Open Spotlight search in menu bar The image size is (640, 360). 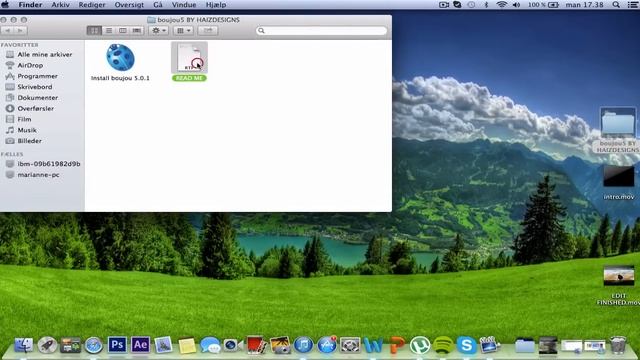(x=616, y=4)
